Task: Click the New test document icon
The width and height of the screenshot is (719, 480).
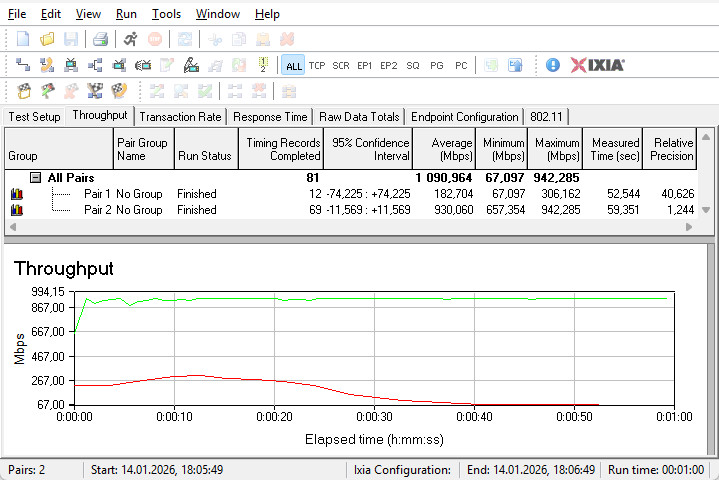Action: [x=23, y=39]
